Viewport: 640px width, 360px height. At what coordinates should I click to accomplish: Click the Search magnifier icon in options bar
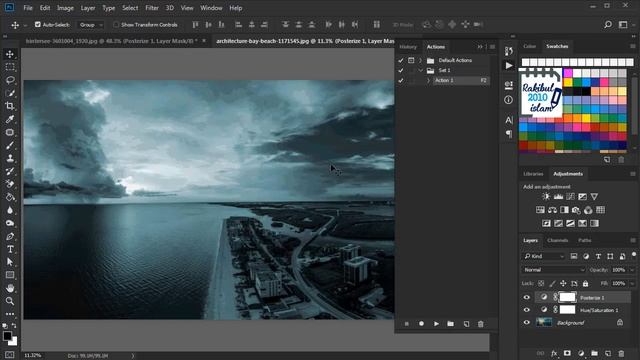coord(608,24)
